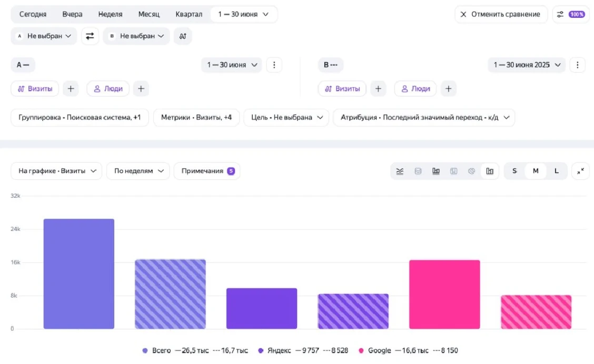Click the solid purple Яндекс bar
The image size is (594, 364).
pos(262,308)
